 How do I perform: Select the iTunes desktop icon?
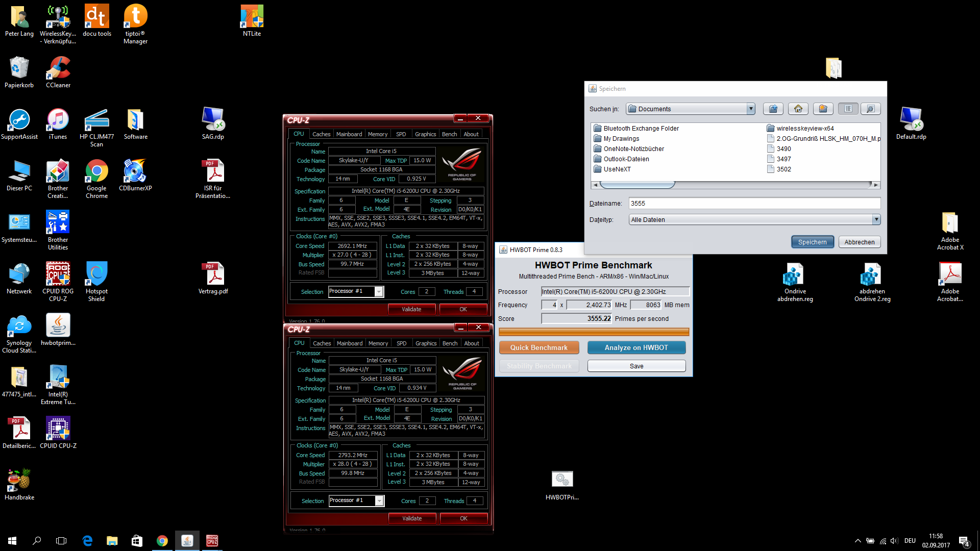click(x=58, y=124)
